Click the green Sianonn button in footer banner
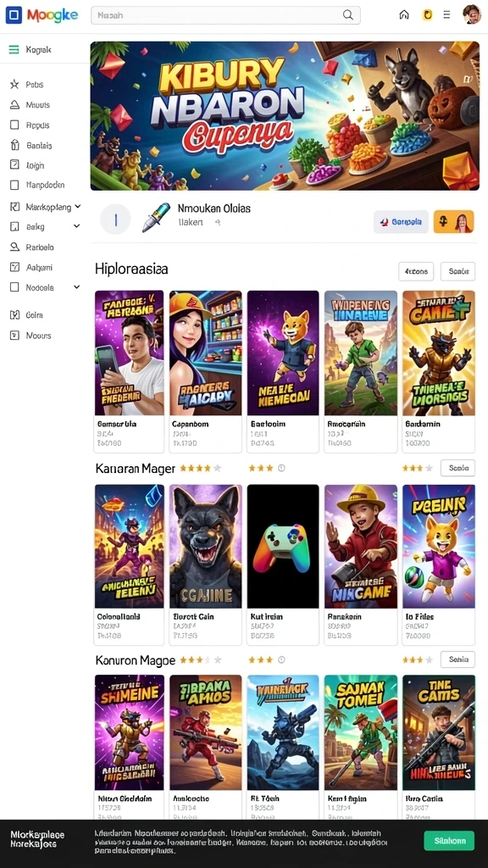Viewport: 488px width, 868px height. click(x=449, y=840)
